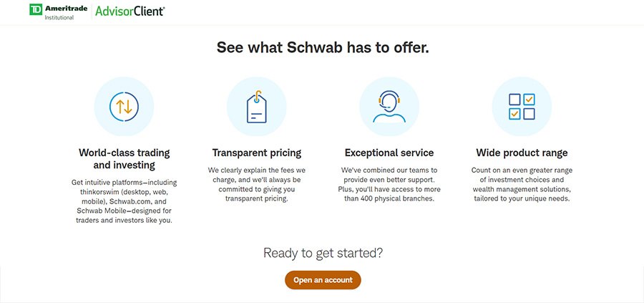Click the TD Ameritrade Institutional logo
The image size is (644, 303).
pyautogui.click(x=57, y=11)
